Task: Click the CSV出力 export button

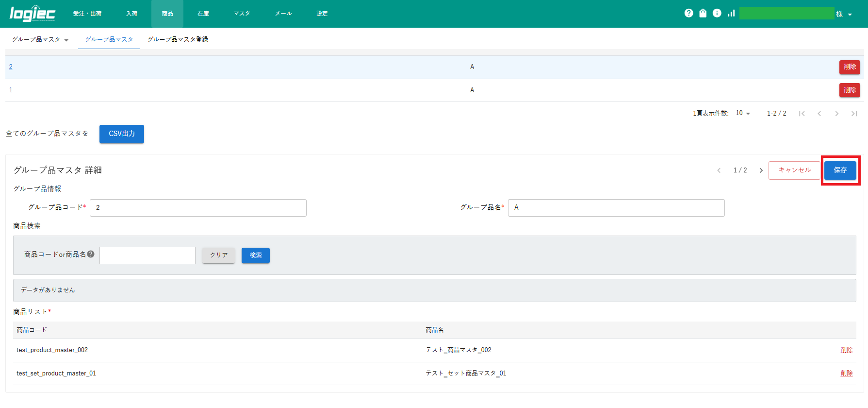Action: pyautogui.click(x=122, y=134)
